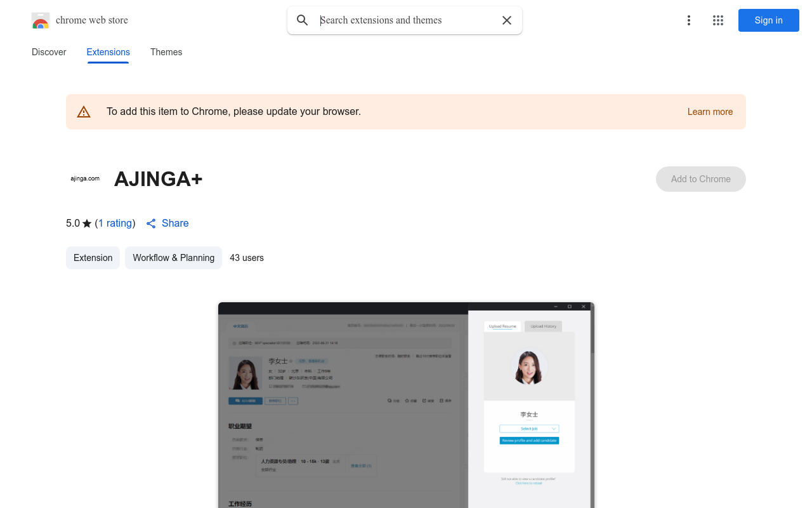Image resolution: width=812 pixels, height=508 pixels.
Task: Sign in with the blue button
Action: tap(768, 20)
